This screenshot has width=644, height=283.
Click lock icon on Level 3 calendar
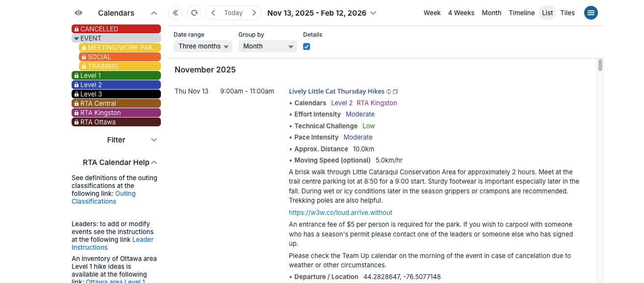pyautogui.click(x=77, y=94)
